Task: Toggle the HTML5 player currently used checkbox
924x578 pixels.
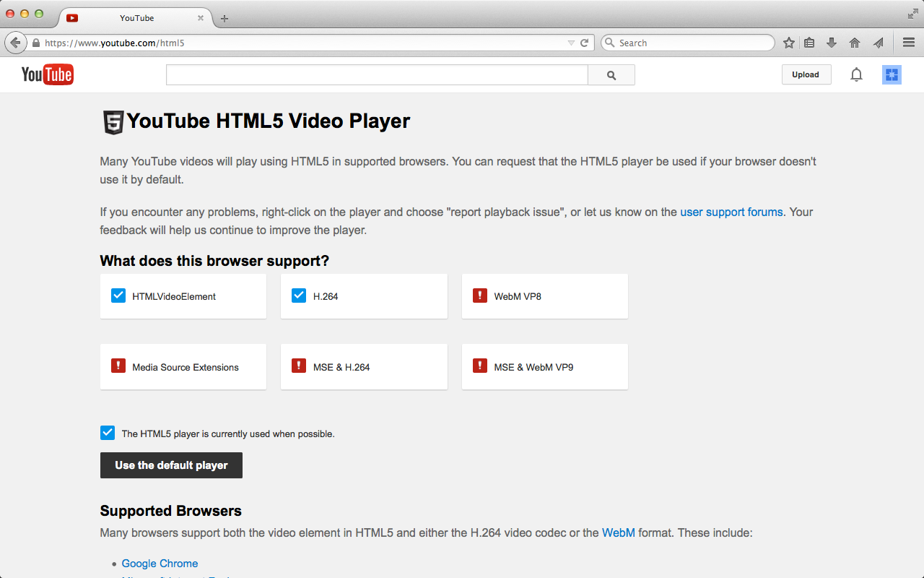Action: click(x=108, y=433)
